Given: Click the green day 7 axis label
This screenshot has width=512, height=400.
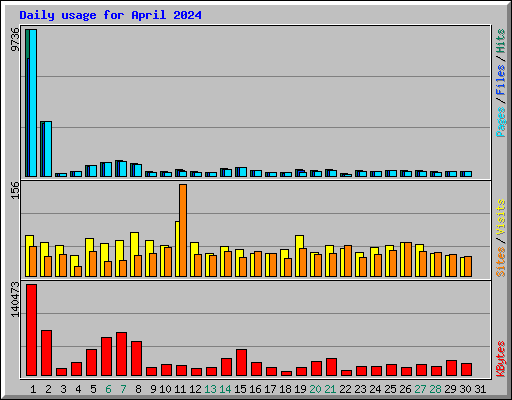Looking at the screenshot, I should coord(123,389).
